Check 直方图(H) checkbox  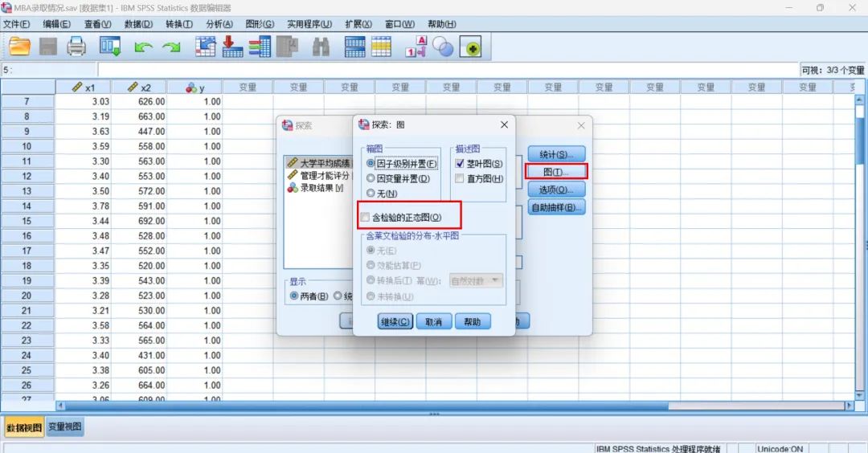point(460,178)
